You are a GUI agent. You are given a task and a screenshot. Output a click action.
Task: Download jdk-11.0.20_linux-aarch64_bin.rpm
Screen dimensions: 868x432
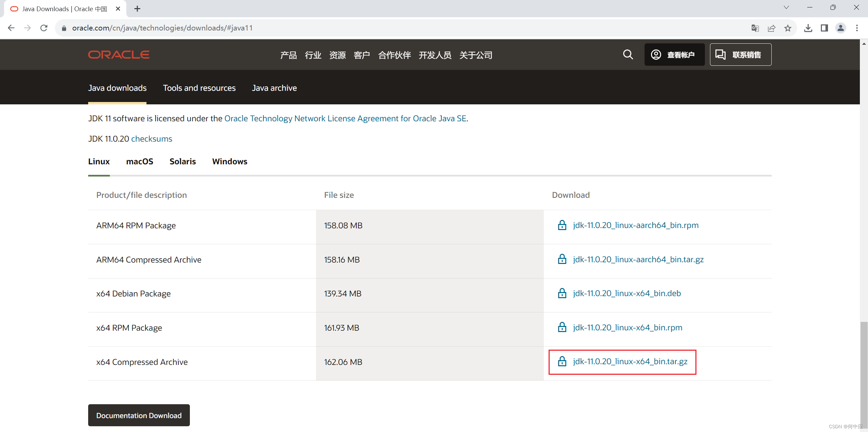coord(636,225)
